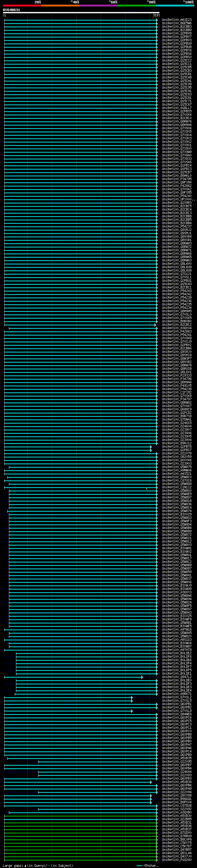Select label UniRef100_Q70SL2
The width and height of the screenshot is (197, 868).
click(176, 697)
